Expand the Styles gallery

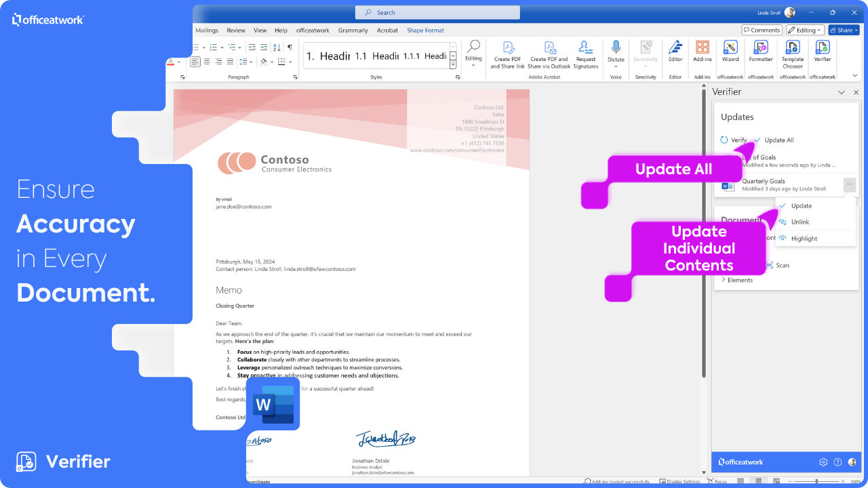point(453,65)
